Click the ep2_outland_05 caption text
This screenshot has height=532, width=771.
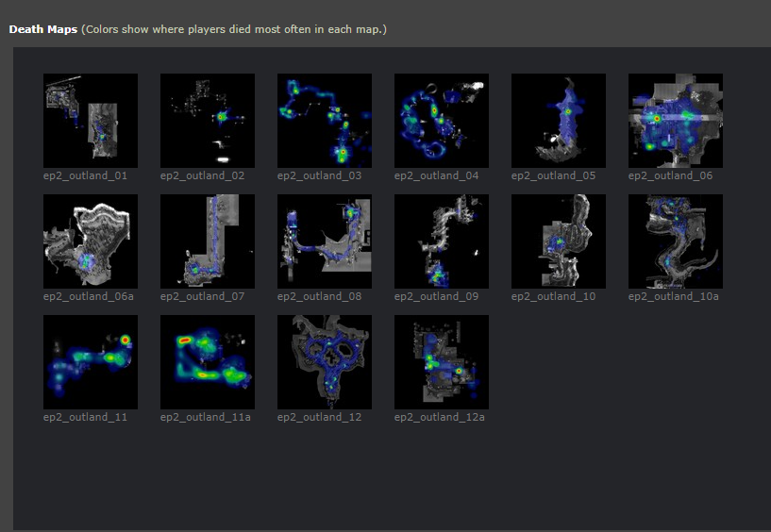[x=553, y=176]
